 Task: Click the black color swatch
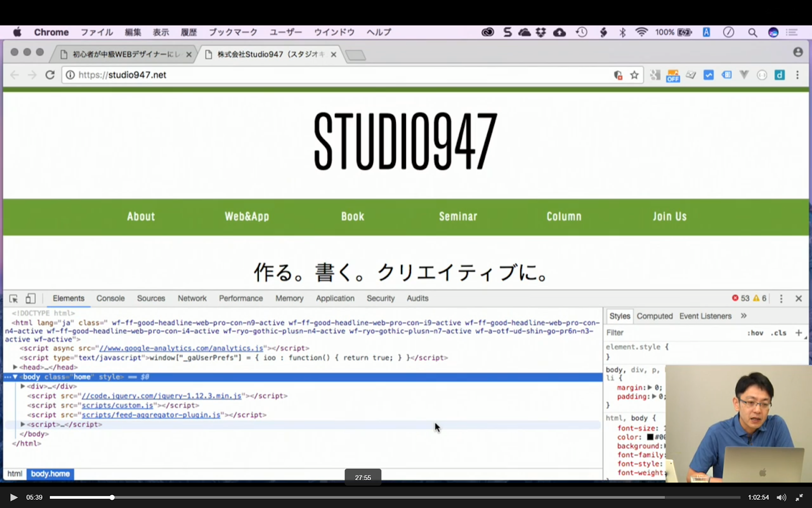point(650,437)
